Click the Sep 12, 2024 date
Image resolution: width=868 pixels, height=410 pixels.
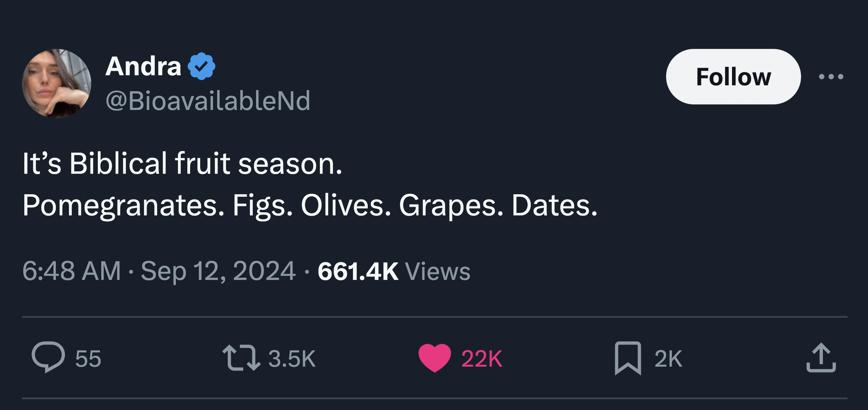[218, 271]
